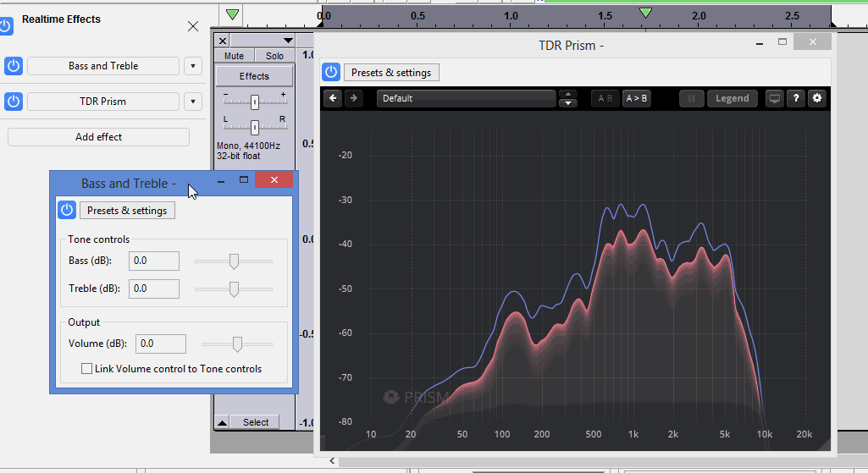Maximize the TDR Prism window
The image size is (868, 473).
coord(782,42)
